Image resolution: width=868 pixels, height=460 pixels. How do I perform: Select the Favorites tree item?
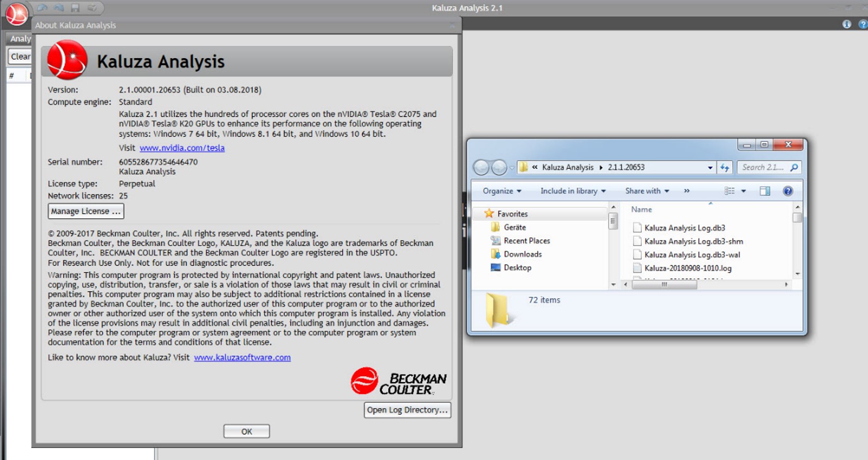(x=513, y=214)
